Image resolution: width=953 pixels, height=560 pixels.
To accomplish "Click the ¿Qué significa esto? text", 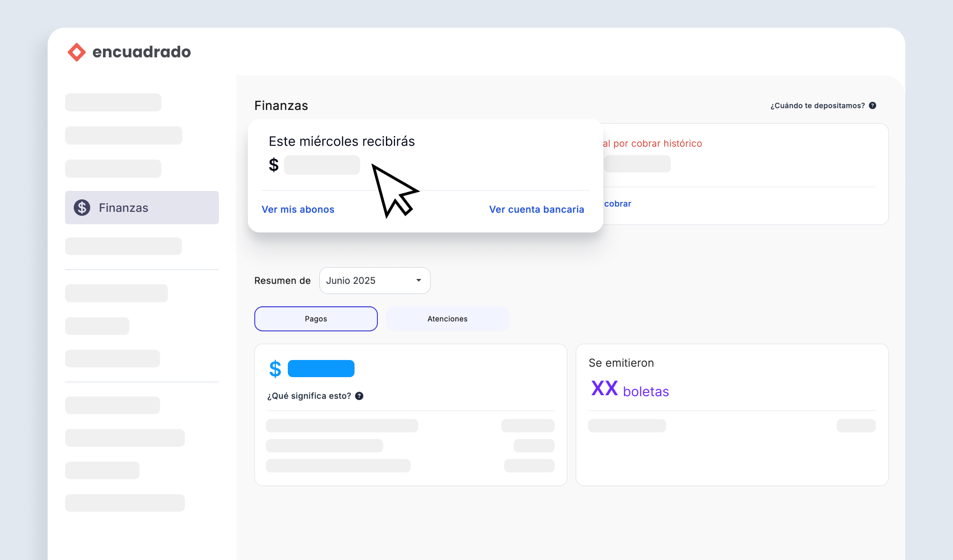I will click(309, 396).
